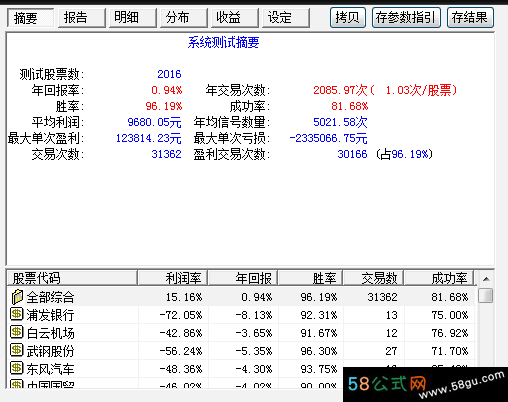The image size is (508, 402).
Task: Open the 设定 tab
Action: point(286,18)
